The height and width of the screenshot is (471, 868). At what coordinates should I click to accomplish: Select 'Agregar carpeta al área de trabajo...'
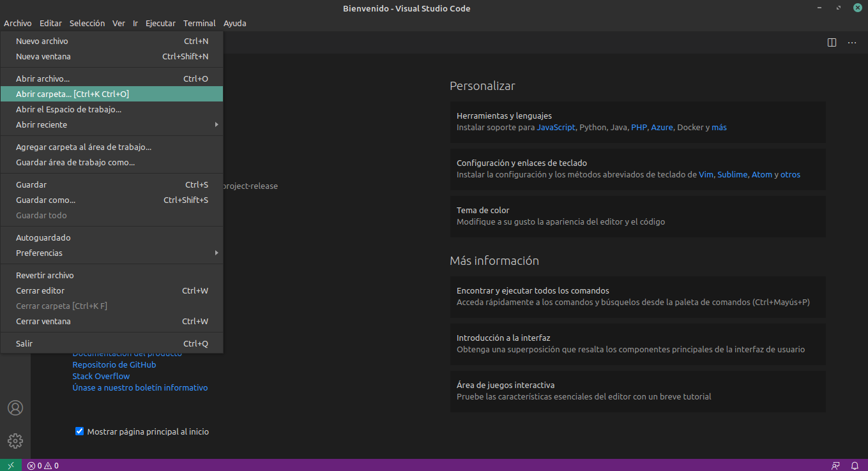point(112,147)
